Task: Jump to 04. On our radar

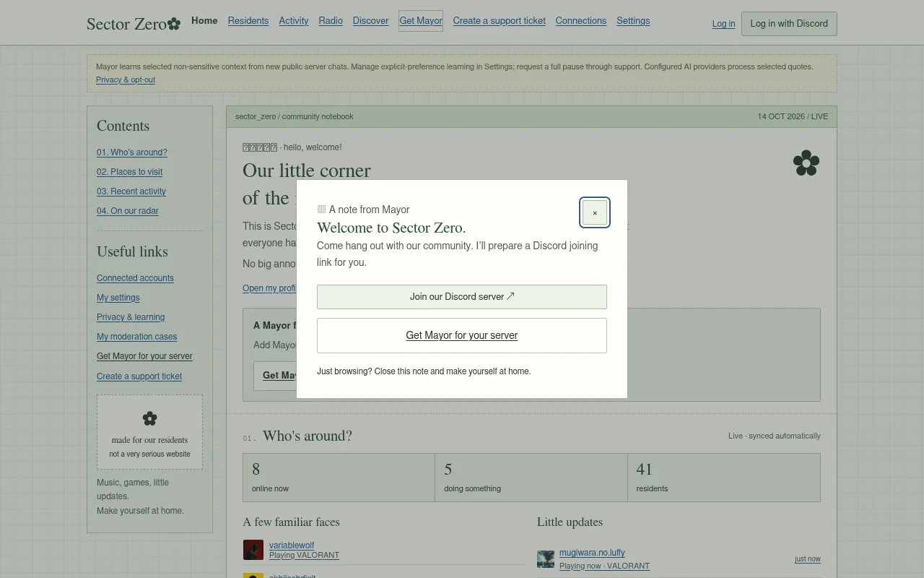Action: (x=128, y=211)
